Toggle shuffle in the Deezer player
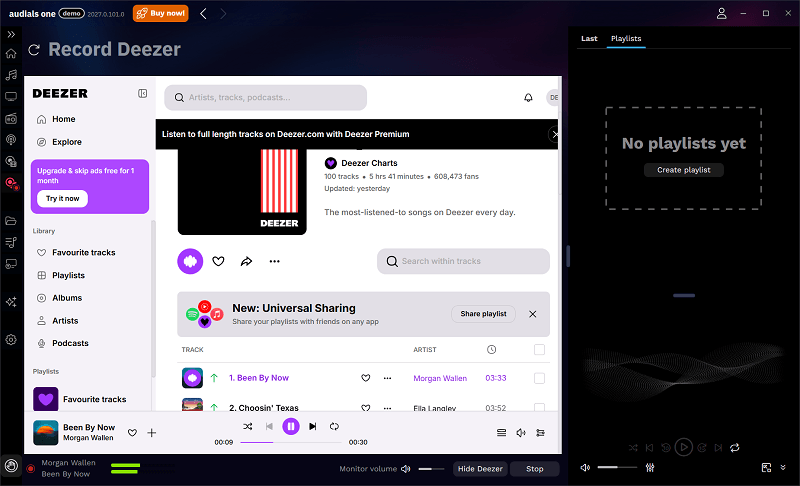Image resolution: width=800 pixels, height=486 pixels. pos(247,426)
